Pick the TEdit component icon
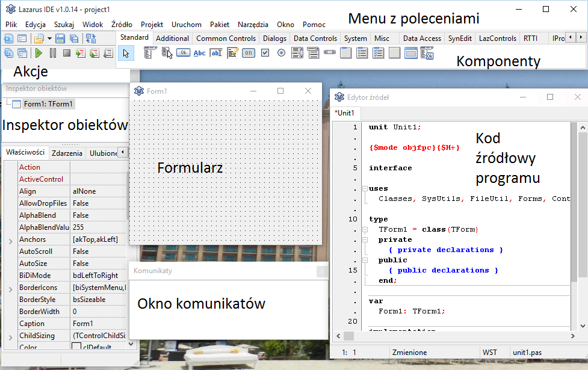Viewport: 588px width, 370px height. tap(216, 53)
